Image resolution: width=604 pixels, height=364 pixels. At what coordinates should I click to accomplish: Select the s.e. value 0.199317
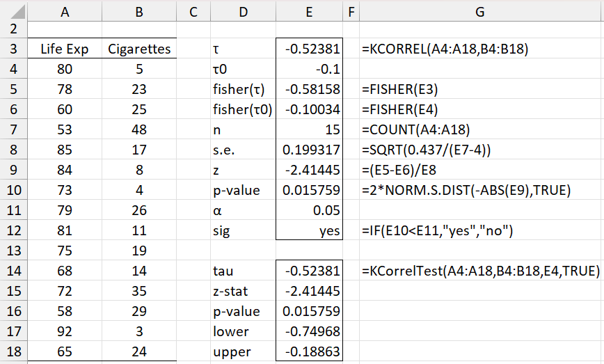point(309,150)
